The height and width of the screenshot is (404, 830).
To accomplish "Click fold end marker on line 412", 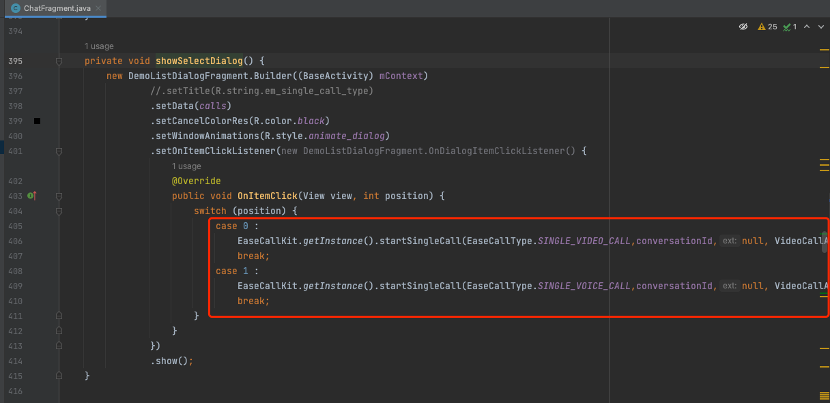I will click(x=59, y=331).
